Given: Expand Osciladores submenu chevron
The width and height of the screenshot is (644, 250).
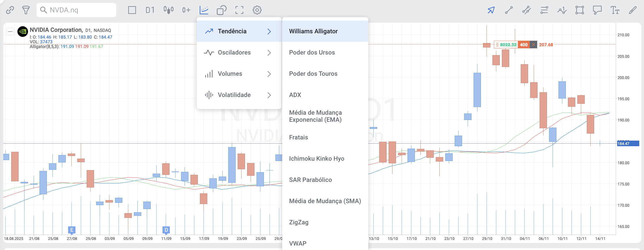Looking at the screenshot, I should [269, 52].
